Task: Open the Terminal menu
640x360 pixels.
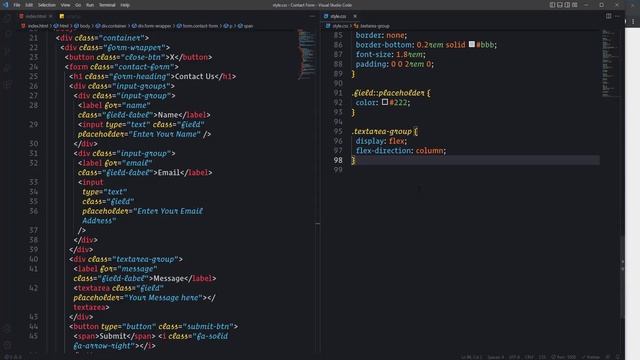Action: (x=107, y=5)
